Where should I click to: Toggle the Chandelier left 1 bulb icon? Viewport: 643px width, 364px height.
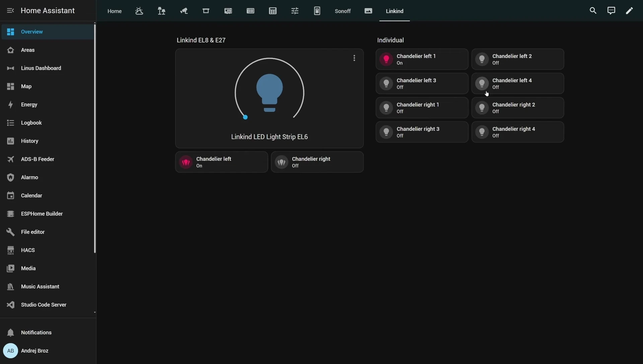tap(386, 59)
